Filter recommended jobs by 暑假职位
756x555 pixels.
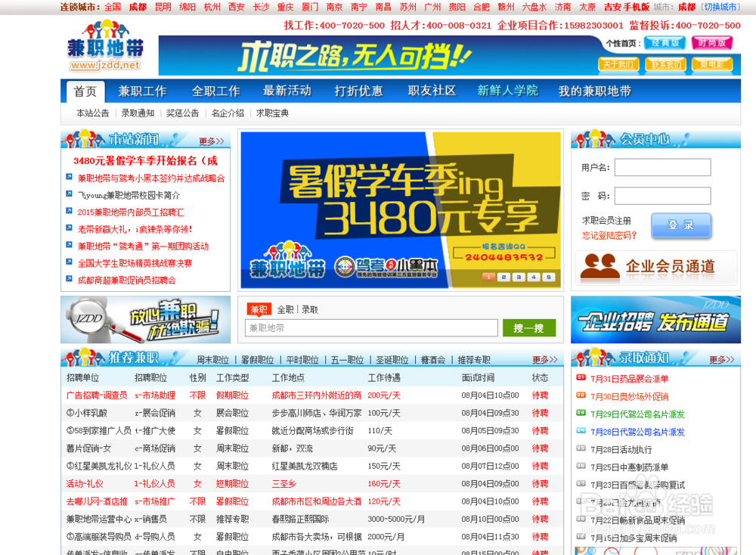[258, 360]
